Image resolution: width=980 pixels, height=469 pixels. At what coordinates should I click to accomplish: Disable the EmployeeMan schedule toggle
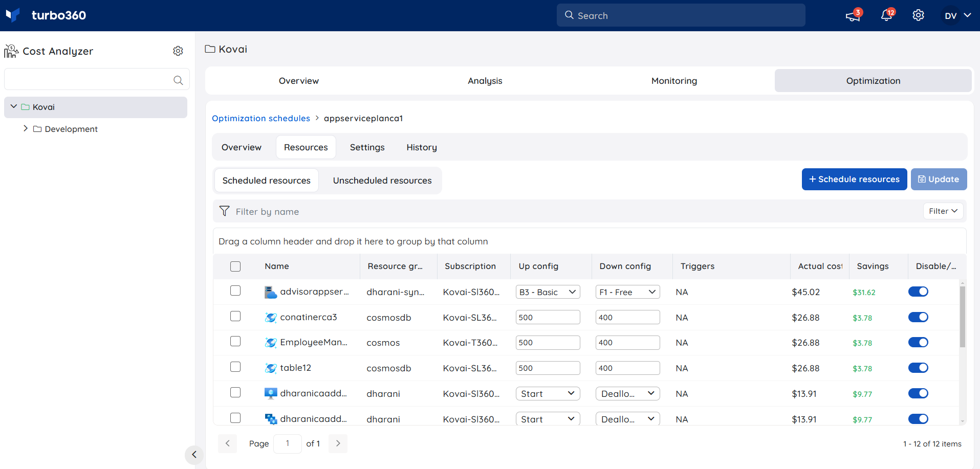(x=918, y=342)
